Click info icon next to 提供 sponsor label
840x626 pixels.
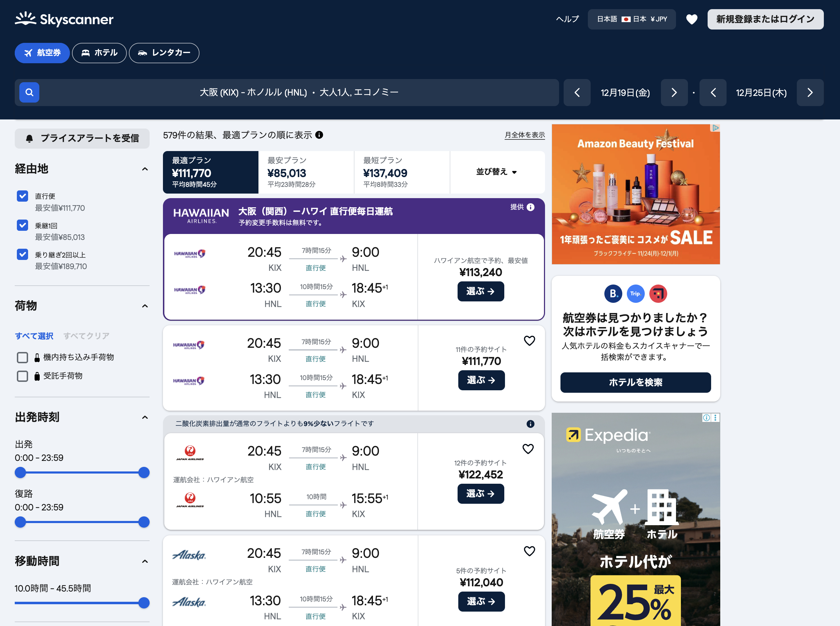click(x=531, y=207)
